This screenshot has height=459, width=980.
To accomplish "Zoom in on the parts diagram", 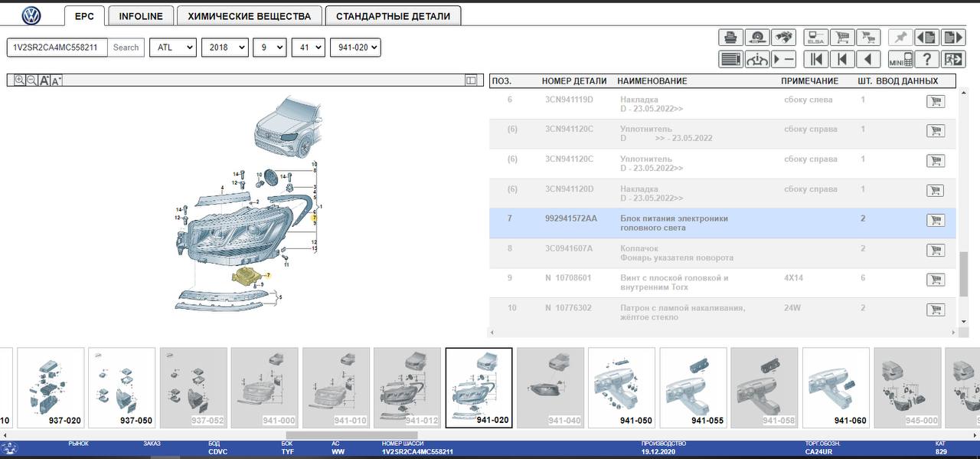I will point(20,80).
